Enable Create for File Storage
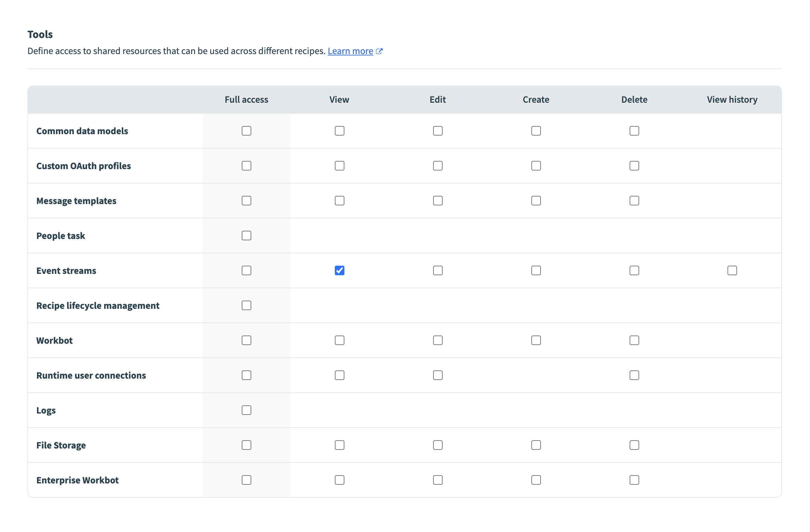Image resolution: width=810 pixels, height=532 pixels. click(536, 445)
